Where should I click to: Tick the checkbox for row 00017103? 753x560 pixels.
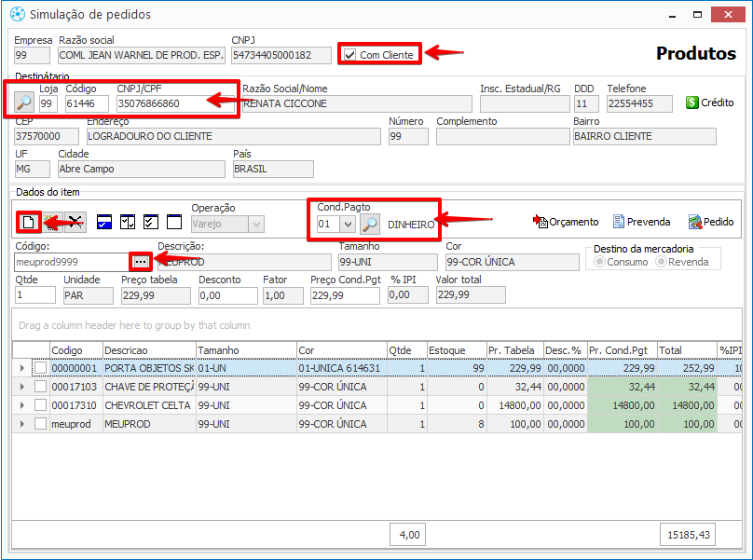[x=40, y=387]
